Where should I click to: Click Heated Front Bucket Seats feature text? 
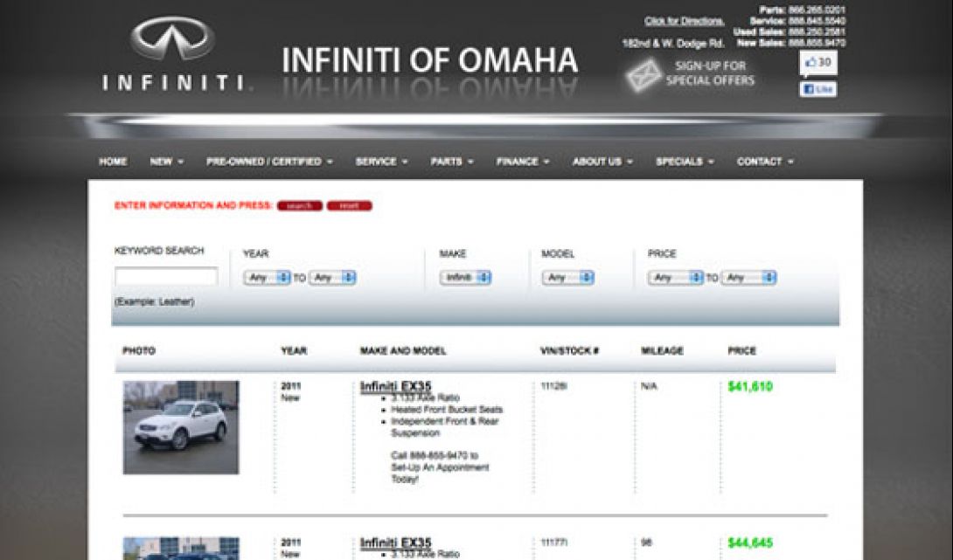(x=447, y=410)
